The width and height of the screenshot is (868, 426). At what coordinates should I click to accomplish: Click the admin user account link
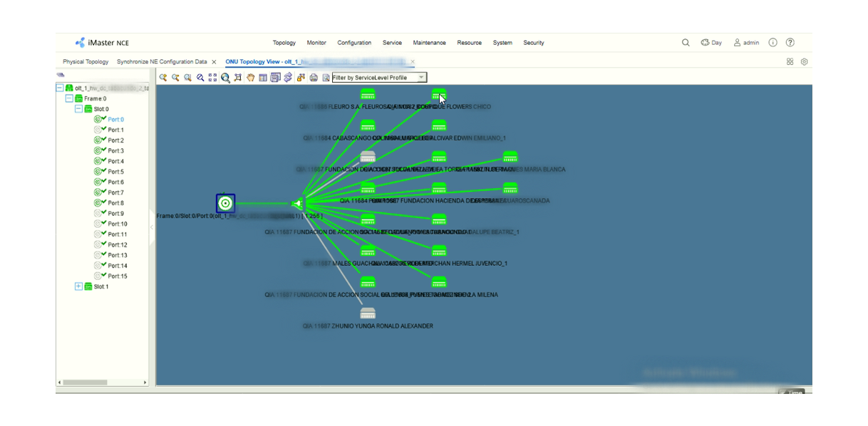pos(746,43)
